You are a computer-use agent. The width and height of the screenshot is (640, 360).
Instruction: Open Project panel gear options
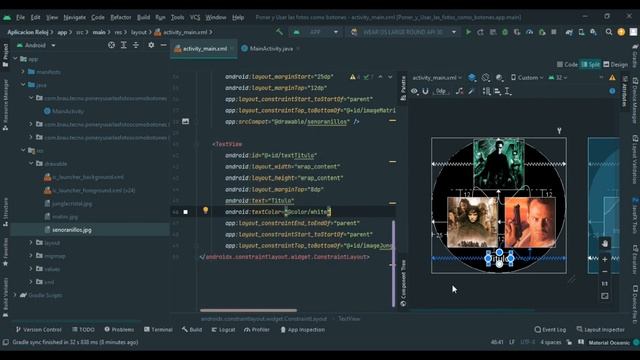[151, 45]
